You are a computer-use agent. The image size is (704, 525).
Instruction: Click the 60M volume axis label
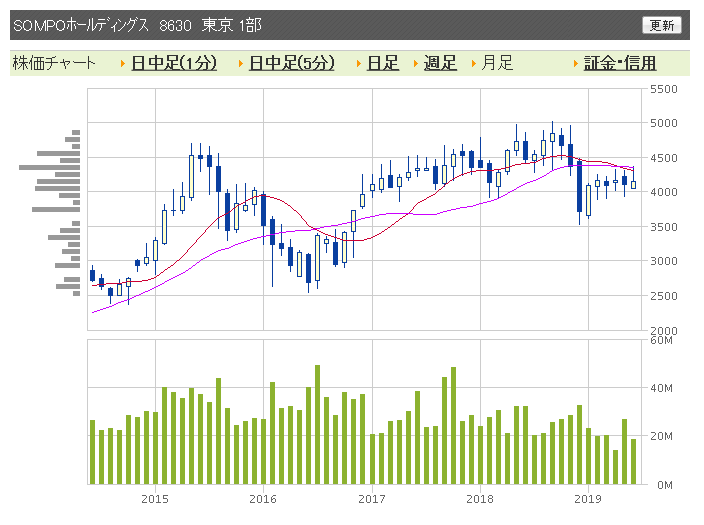coord(661,340)
